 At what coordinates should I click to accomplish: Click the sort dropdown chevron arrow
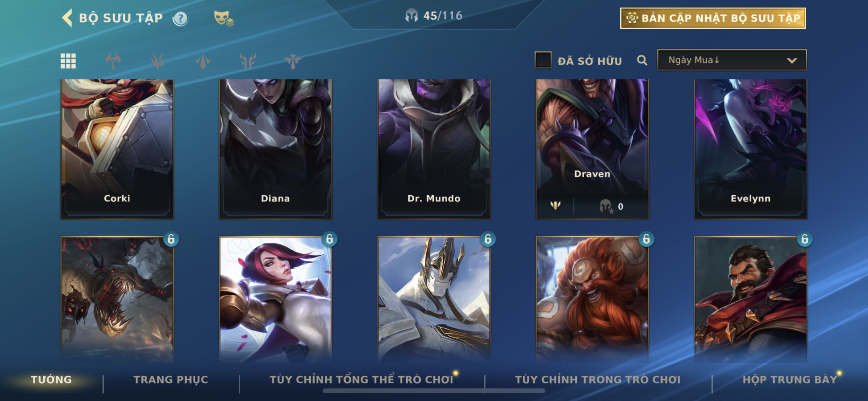pos(792,61)
